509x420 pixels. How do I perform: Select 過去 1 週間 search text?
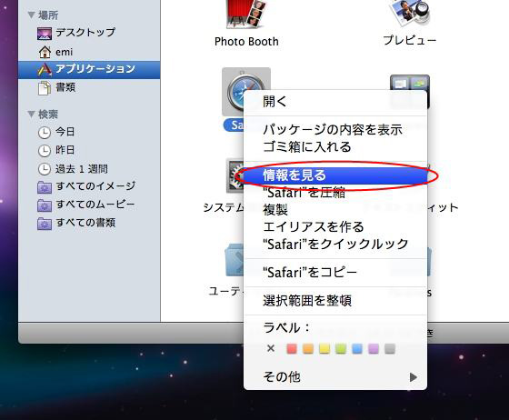(x=82, y=169)
